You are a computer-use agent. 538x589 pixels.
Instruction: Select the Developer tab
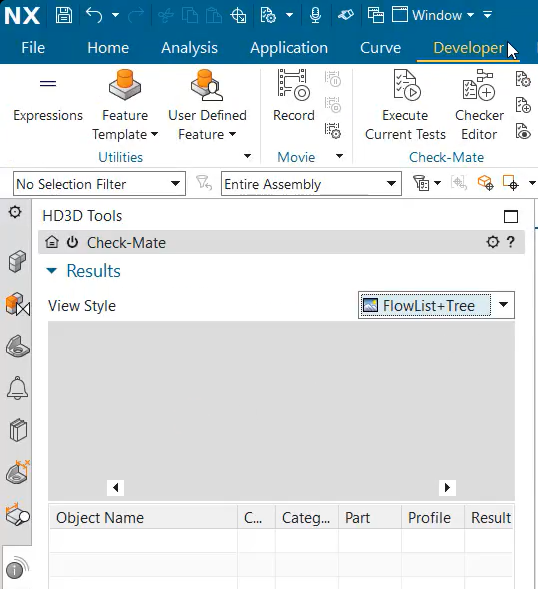[468, 48]
